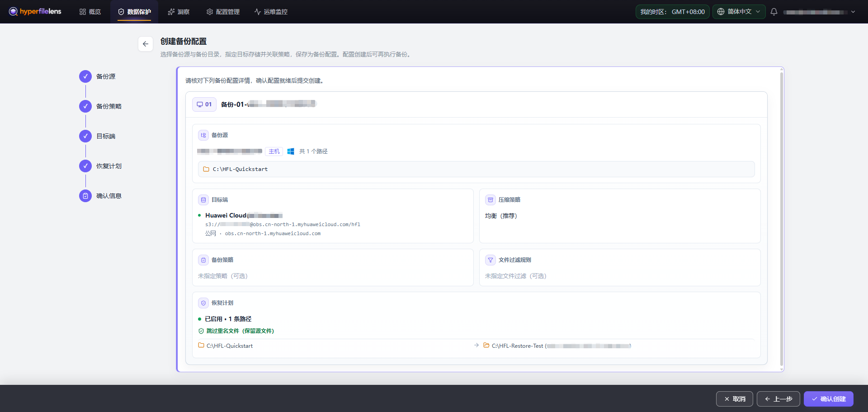Open the 概览 overview tab
This screenshot has width=868, height=412.
point(90,12)
